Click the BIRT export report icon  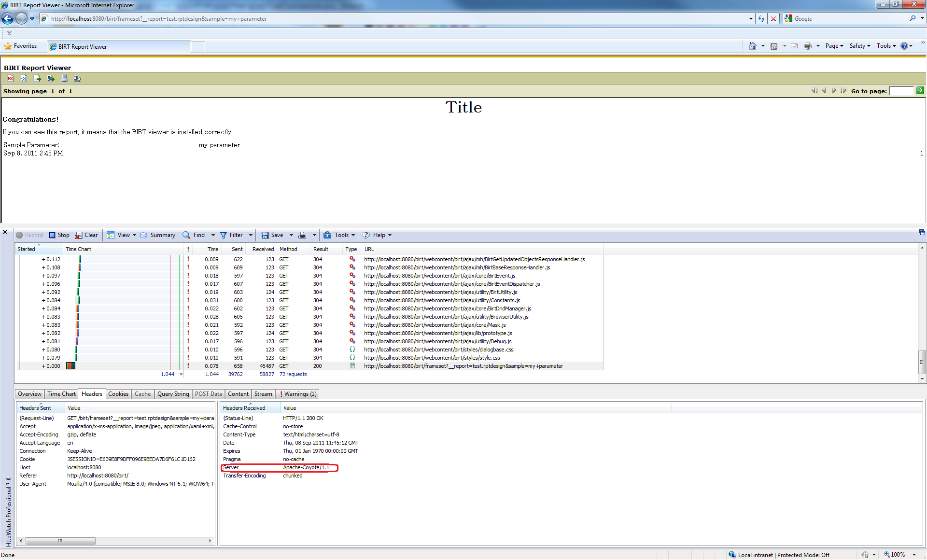pyautogui.click(x=51, y=78)
